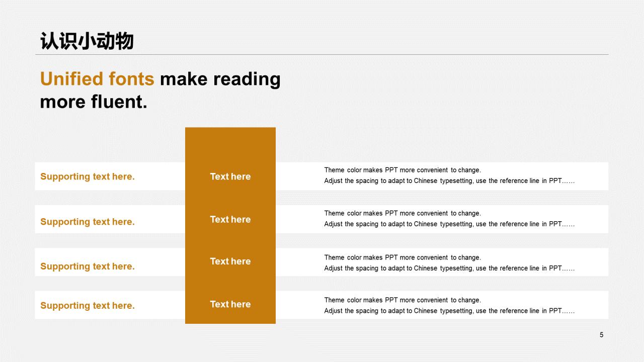The width and height of the screenshot is (644, 362).
Task: Click the first "Text here" label
Action: point(230,176)
